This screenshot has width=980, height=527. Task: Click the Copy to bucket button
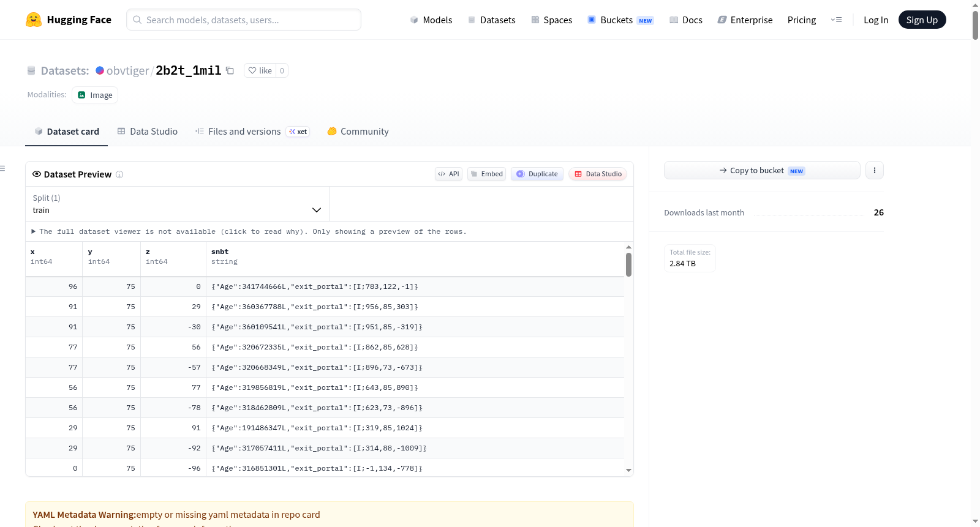[x=762, y=170]
